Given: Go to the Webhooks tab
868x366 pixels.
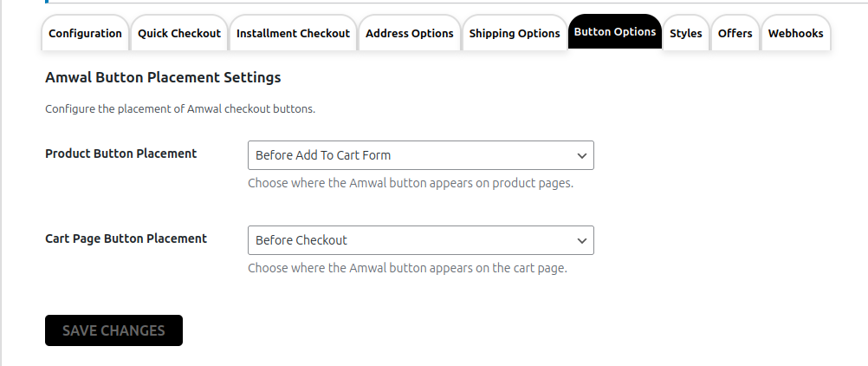Looking at the screenshot, I should tap(795, 34).
